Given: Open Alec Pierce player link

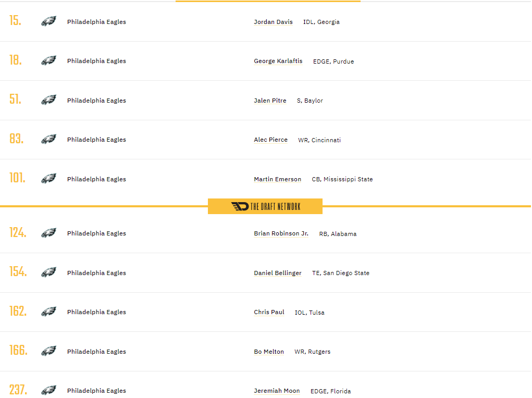Looking at the screenshot, I should tap(270, 140).
